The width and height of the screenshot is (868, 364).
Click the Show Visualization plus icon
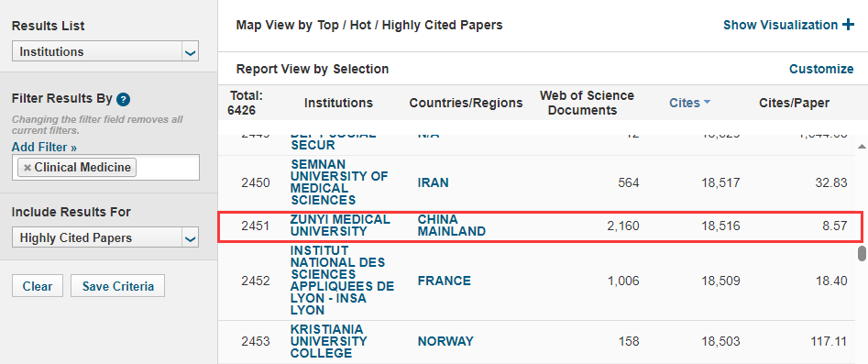(x=848, y=25)
